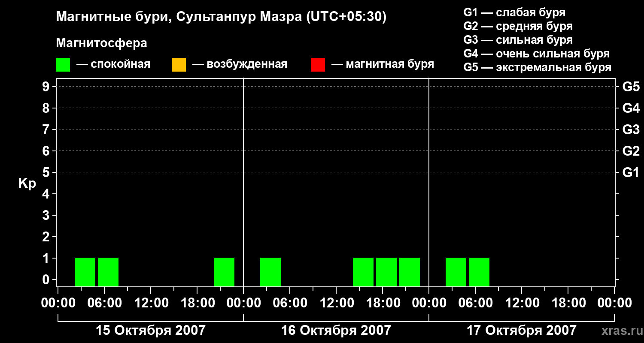Click the 'G3 — сильная буря' legend entry

pos(518,40)
